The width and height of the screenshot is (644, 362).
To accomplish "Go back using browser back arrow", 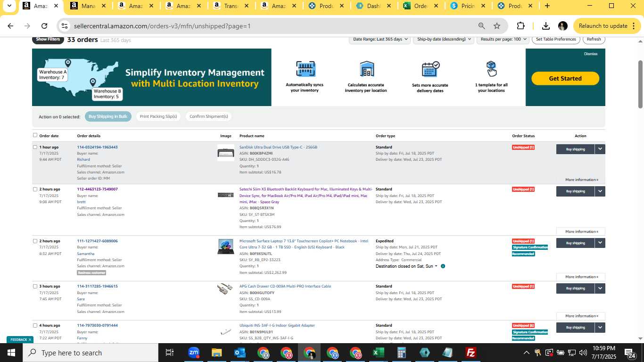I will [x=10, y=26].
